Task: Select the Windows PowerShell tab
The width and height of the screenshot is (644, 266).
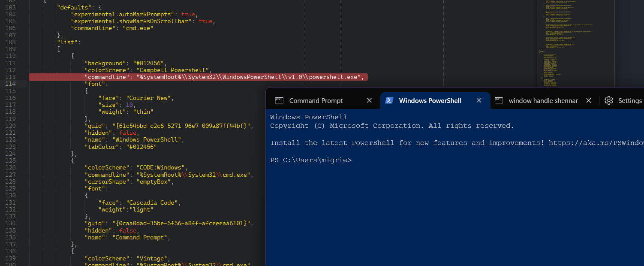Action: tap(430, 100)
